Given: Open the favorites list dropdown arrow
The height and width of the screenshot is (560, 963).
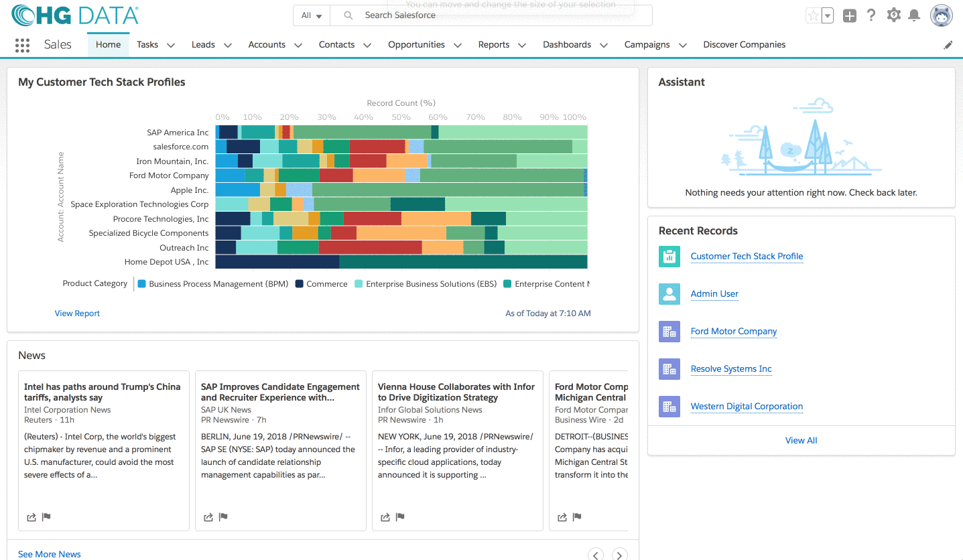Looking at the screenshot, I should click(828, 16).
